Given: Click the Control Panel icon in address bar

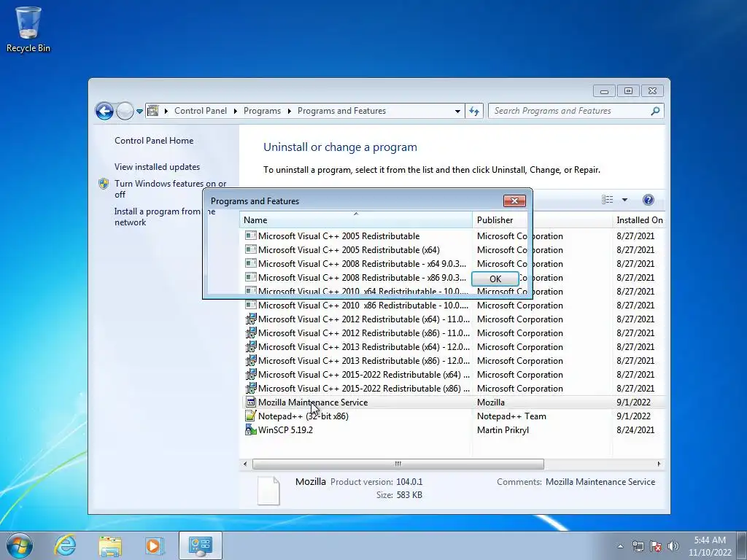Looking at the screenshot, I should pos(153,111).
